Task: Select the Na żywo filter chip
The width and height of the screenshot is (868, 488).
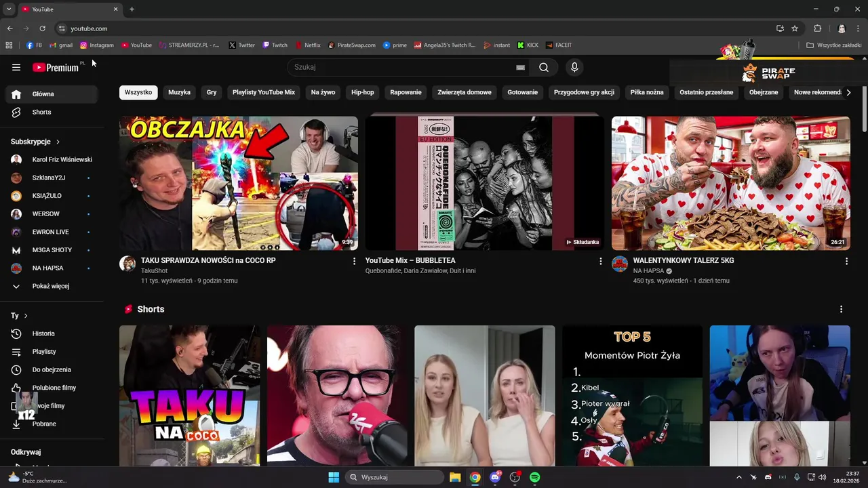Action: point(323,92)
